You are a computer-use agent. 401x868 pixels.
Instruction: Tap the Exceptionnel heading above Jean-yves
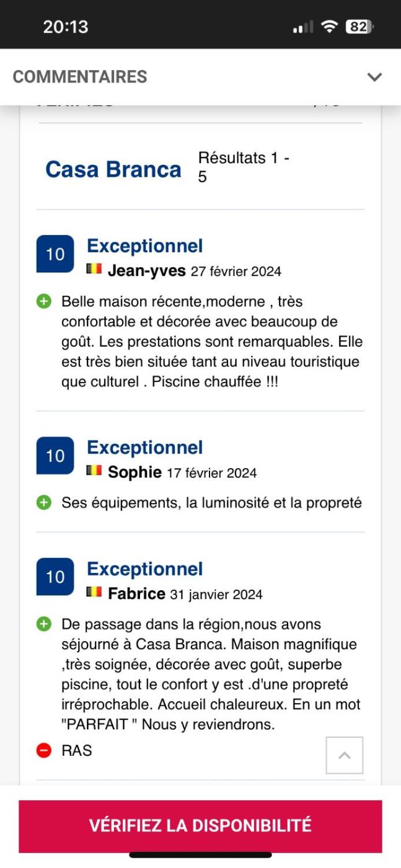click(x=145, y=246)
